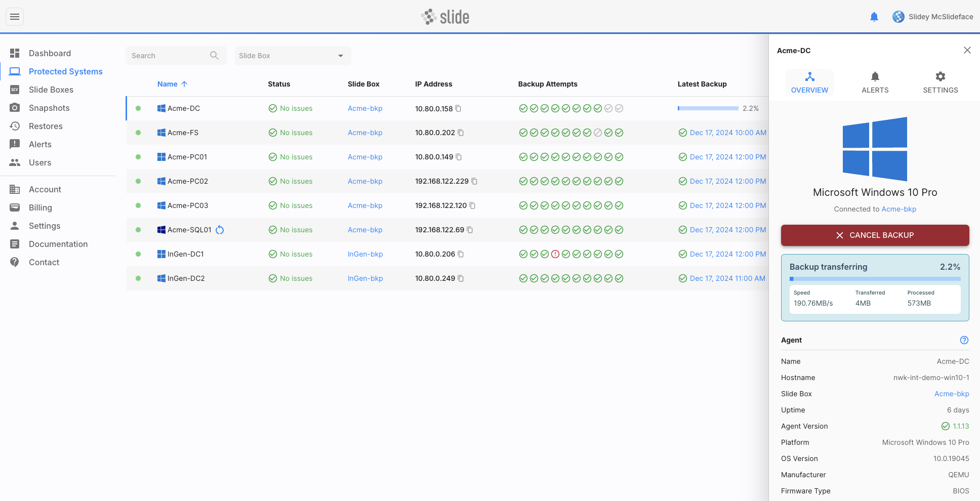Switch to the Alerts tab in panel

click(875, 82)
